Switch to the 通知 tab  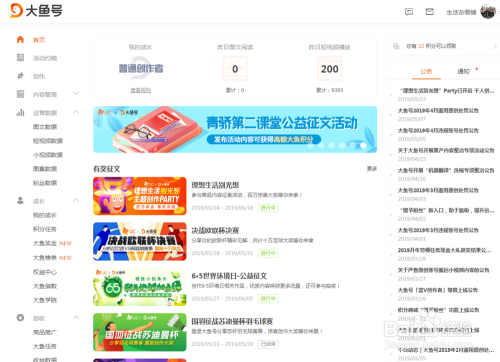[x=463, y=71]
